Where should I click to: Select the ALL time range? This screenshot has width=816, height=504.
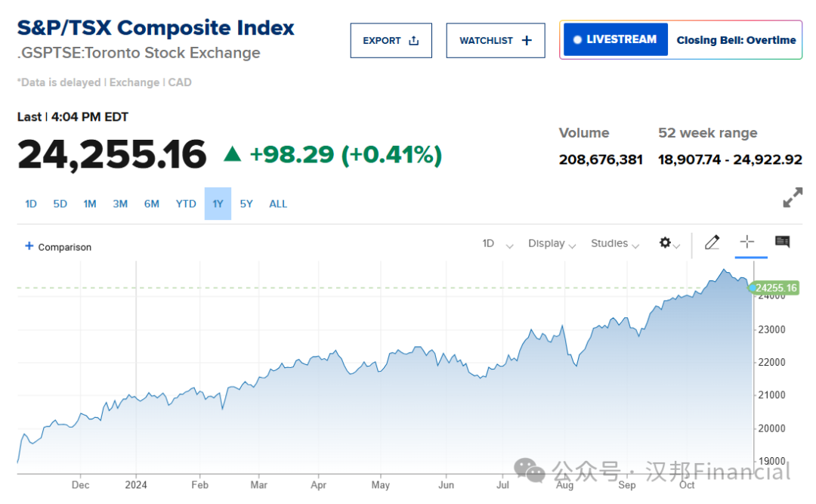(278, 204)
